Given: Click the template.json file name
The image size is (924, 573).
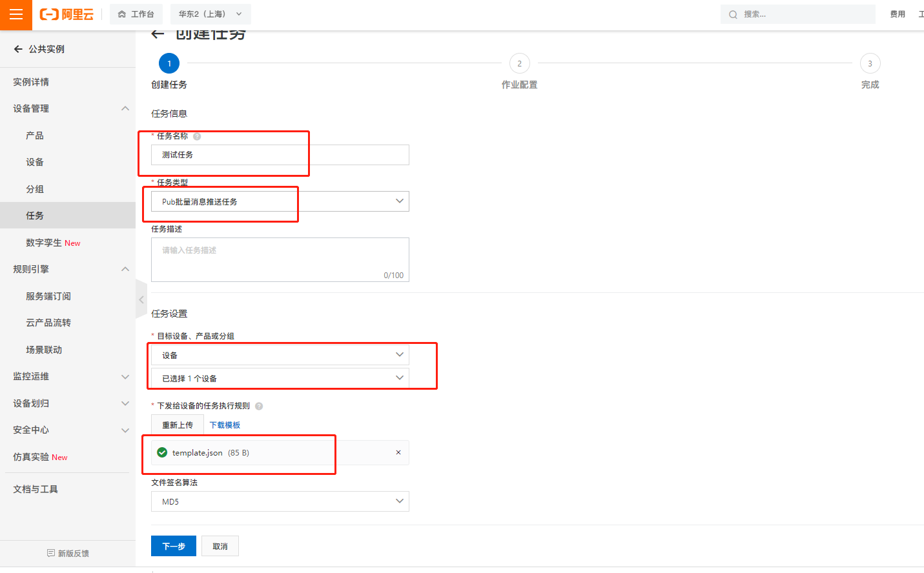Looking at the screenshot, I should point(197,453).
